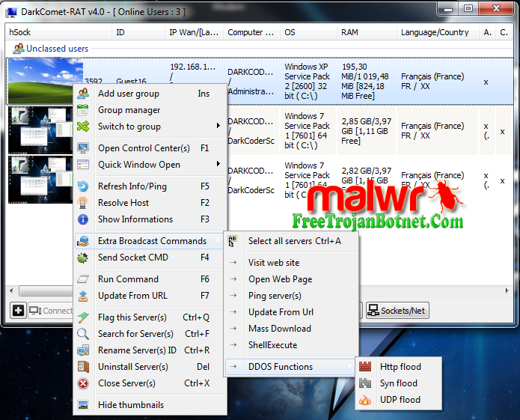Screen dimensions: 520x420
Task: Select Open Web Page broadcast command
Action: [291, 279]
